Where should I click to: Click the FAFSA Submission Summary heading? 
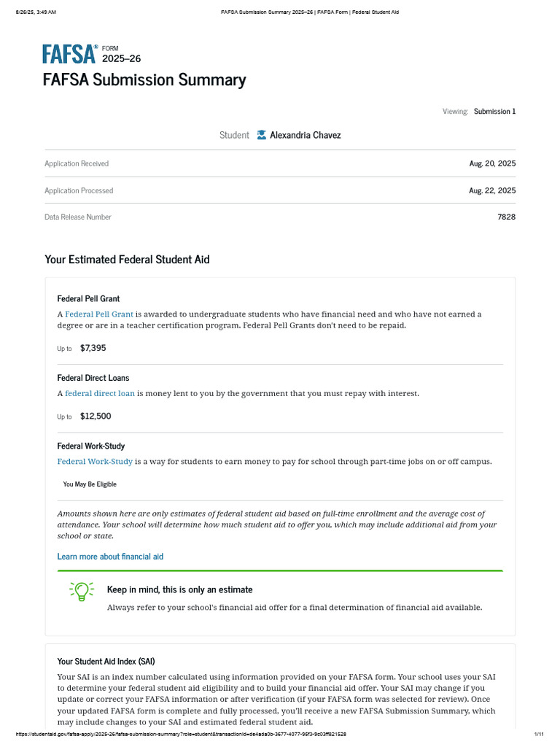[144, 80]
